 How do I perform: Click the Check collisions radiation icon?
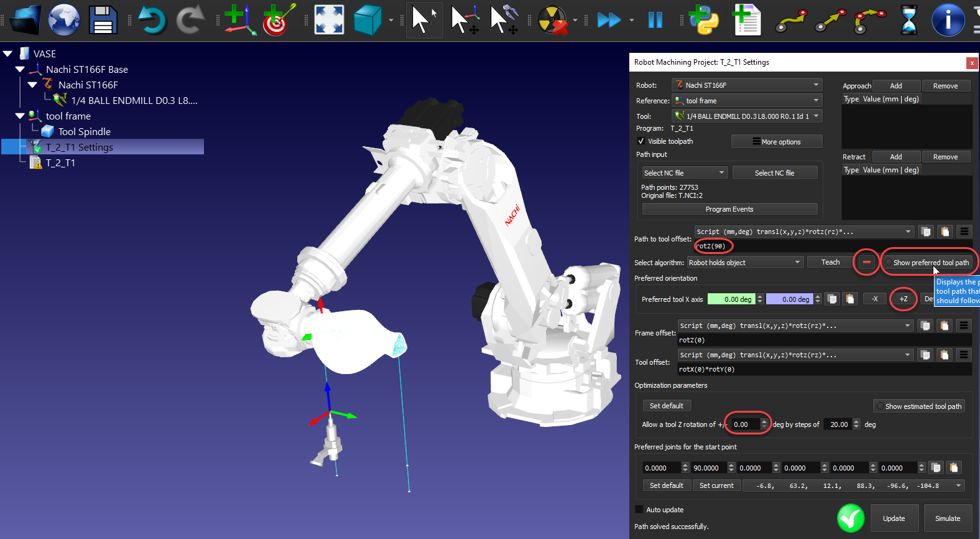pos(552,20)
